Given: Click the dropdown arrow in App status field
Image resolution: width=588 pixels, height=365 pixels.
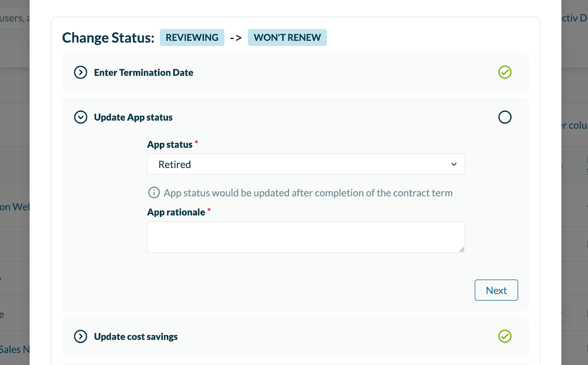Looking at the screenshot, I should click(454, 164).
